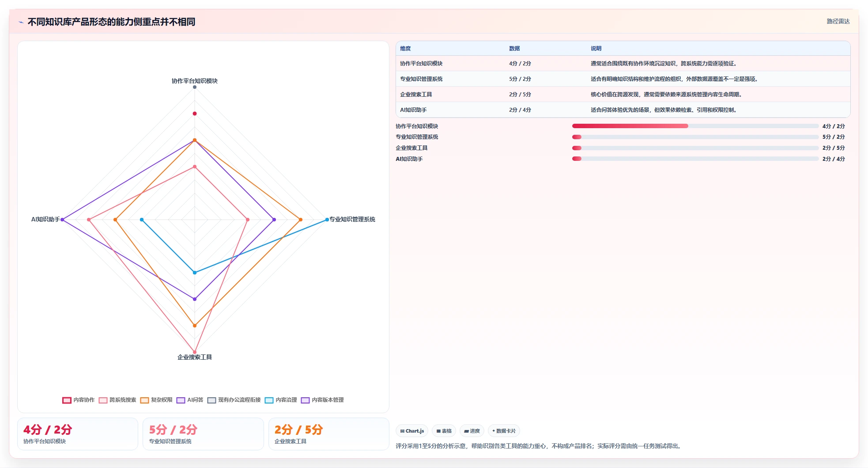868x468 pixels.
Task: Toggle the 跨系统搜索 legend swatch
Action: (103, 400)
